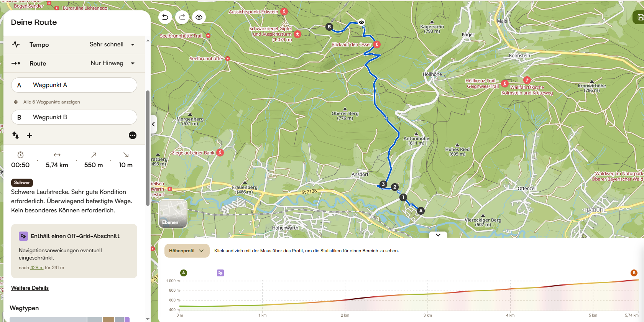The image size is (644, 322).
Task: Click the Wegpunkt A input field
Action: click(x=74, y=85)
